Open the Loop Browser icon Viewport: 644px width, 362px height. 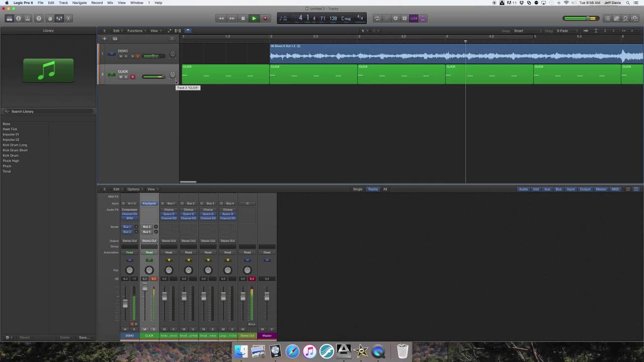pos(625,19)
